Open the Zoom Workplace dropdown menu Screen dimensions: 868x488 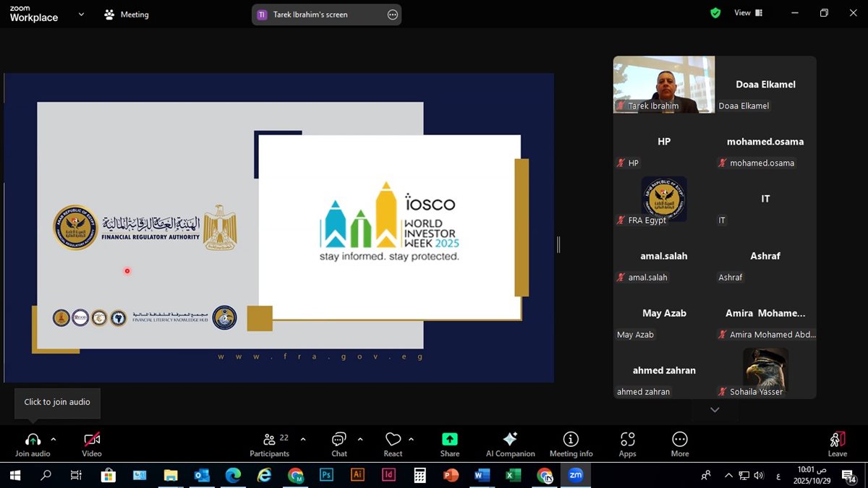point(81,14)
